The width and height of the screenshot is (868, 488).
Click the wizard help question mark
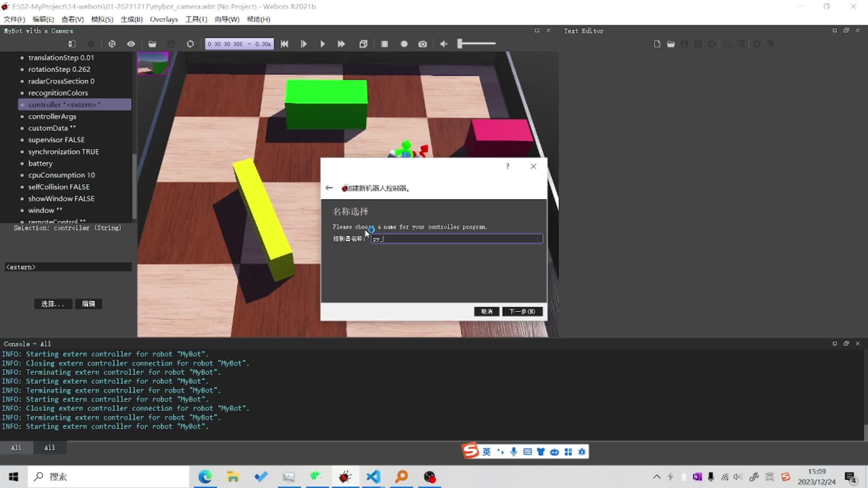point(508,166)
